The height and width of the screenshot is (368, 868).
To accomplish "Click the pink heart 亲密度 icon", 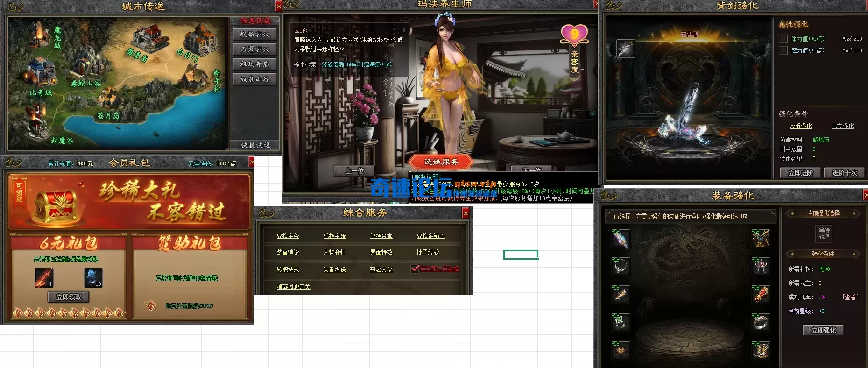I will [x=574, y=34].
